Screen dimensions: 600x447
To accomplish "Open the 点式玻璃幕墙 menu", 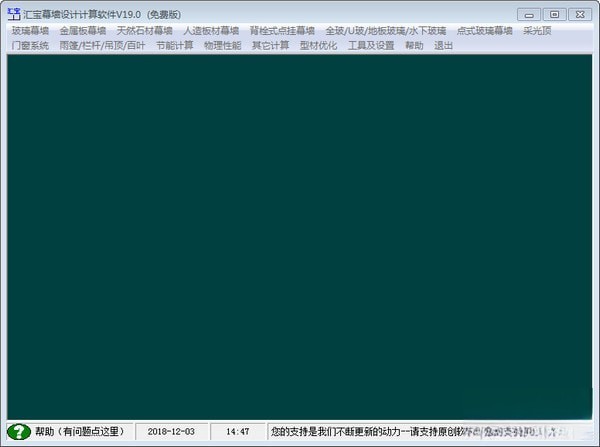I will (484, 31).
